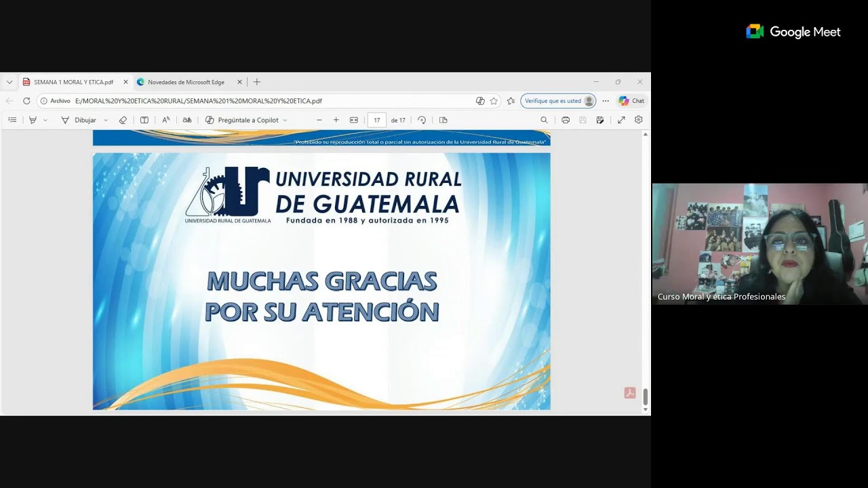Click the Copilot icon inside address bar
The width and height of the screenshot is (868, 488).
[480, 101]
